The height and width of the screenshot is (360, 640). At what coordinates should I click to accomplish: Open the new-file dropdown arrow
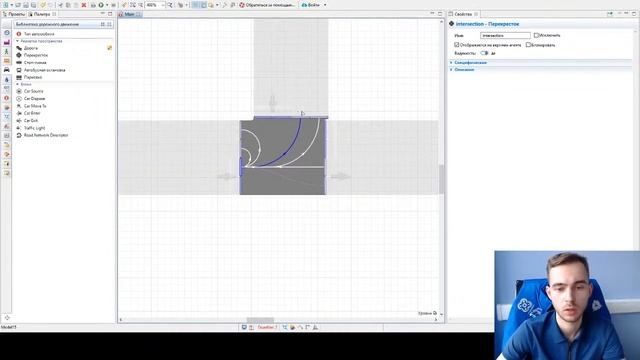(12, 5)
